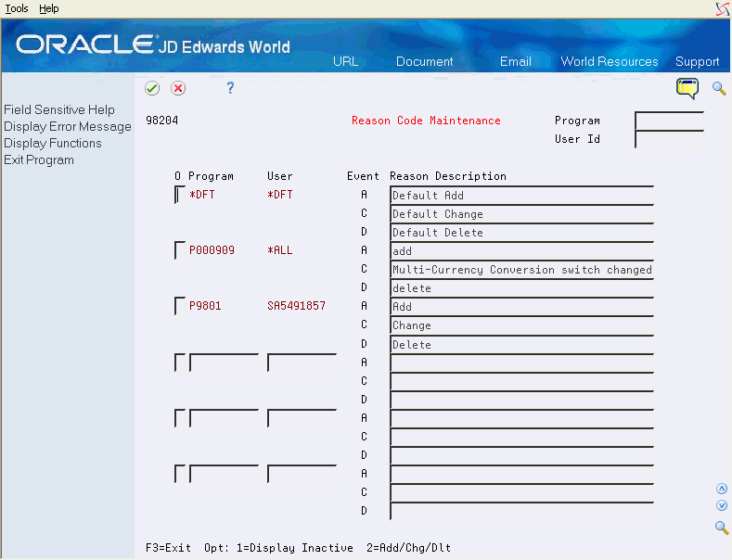The height and width of the screenshot is (560, 732).
Task: Click the option field beside *DFT
Action: pyautogui.click(x=180, y=195)
